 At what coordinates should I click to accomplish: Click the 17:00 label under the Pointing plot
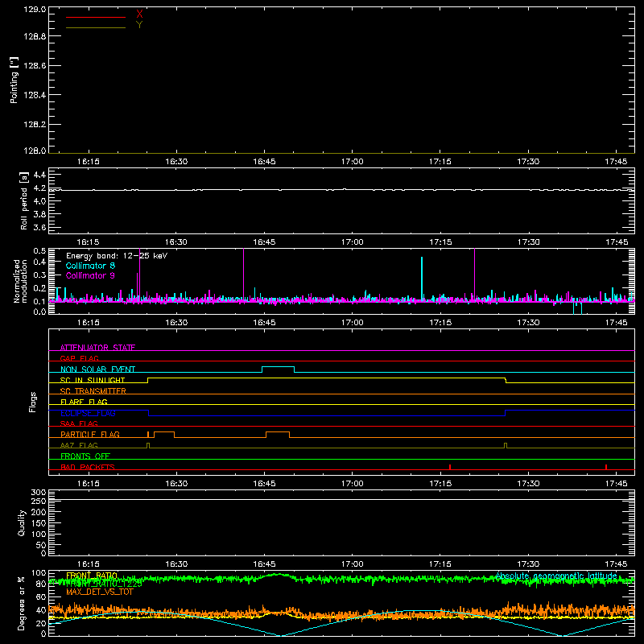tap(353, 162)
